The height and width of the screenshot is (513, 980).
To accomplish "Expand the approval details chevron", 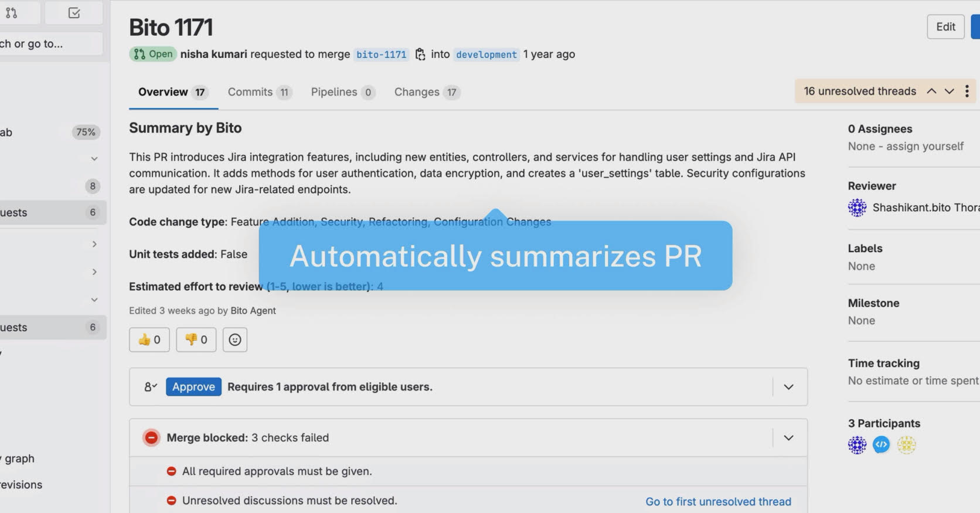I will [x=788, y=387].
